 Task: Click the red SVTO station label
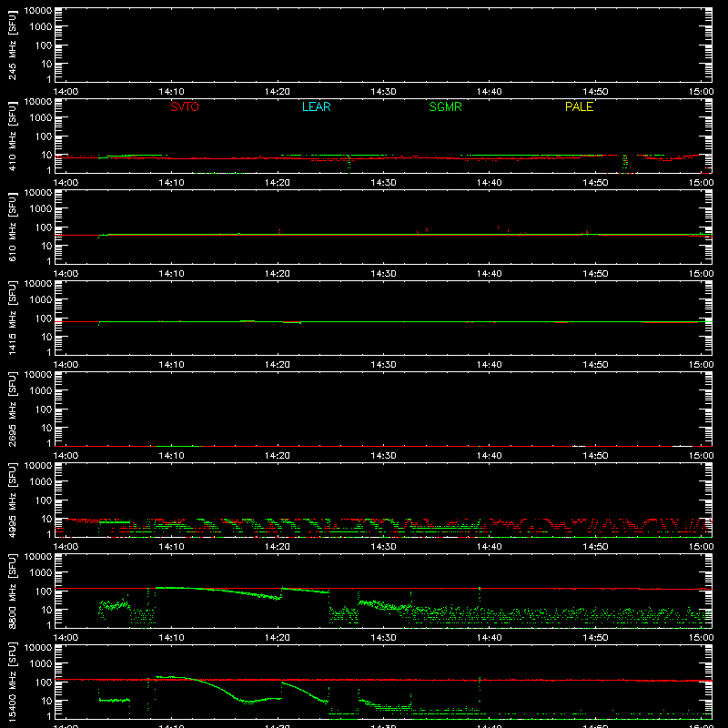pyautogui.click(x=185, y=106)
